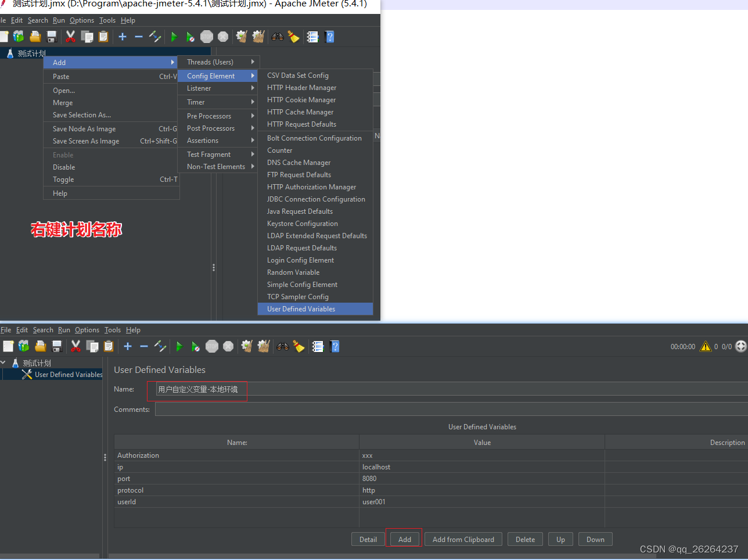Click Open folder icon in User Defined Variables window

click(41, 346)
